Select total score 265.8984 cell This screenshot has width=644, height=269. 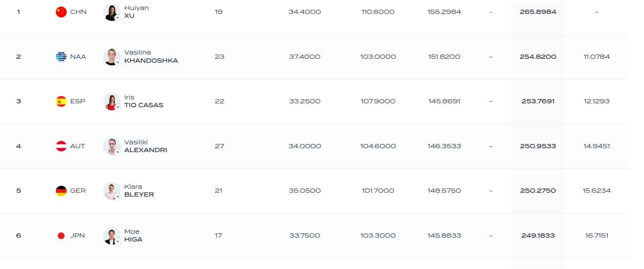point(538,12)
